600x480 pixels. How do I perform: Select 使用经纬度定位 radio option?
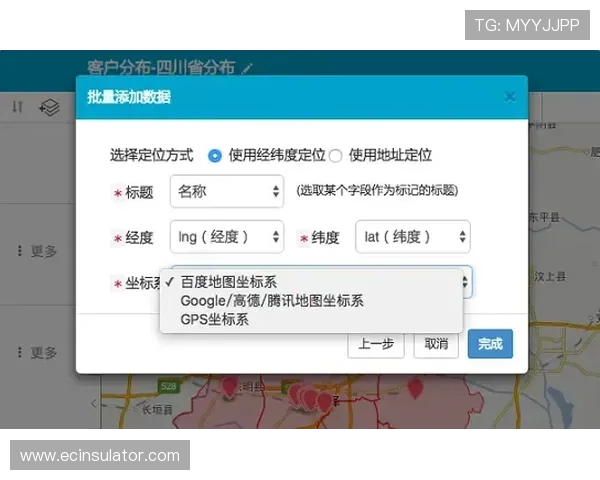coord(215,156)
